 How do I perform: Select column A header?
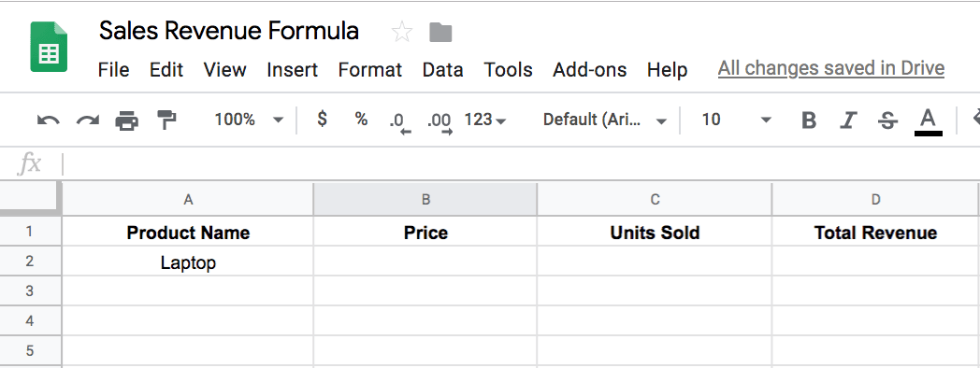188,199
